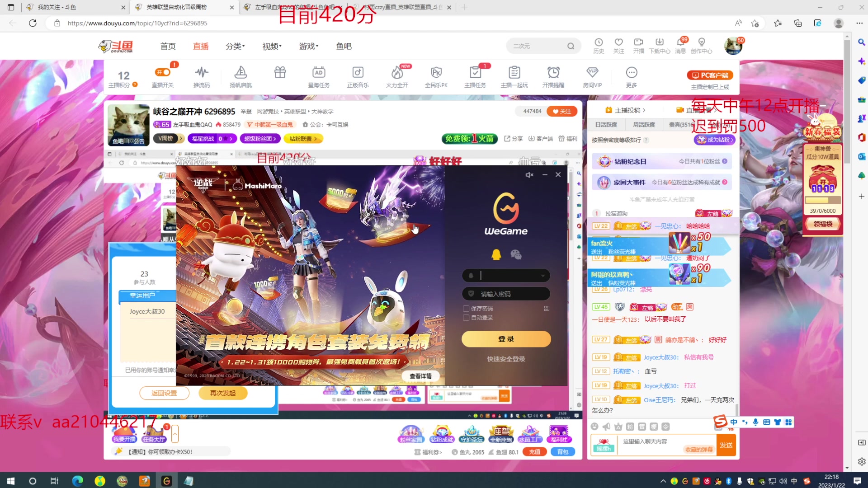Open the 守护圣坛 guardian icon
Image resolution: width=868 pixels, height=488 pixels.
coord(472,434)
